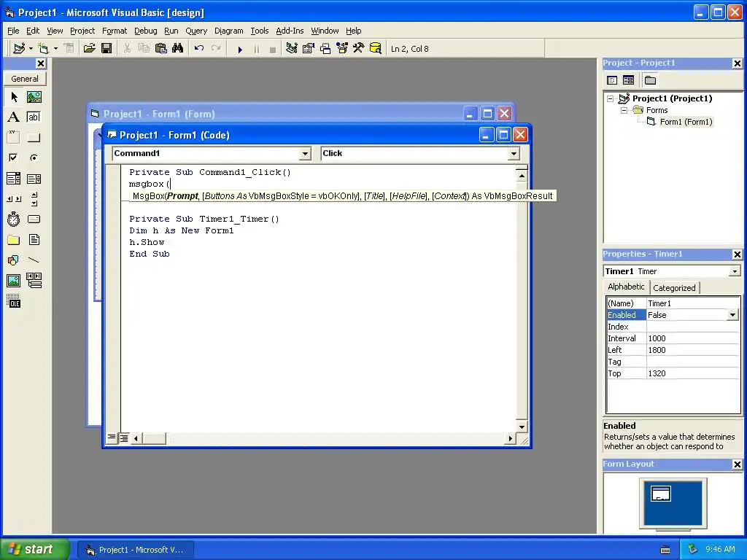This screenshot has height=560, width=747.
Task: Open the Project menu
Action: pyautogui.click(x=82, y=31)
